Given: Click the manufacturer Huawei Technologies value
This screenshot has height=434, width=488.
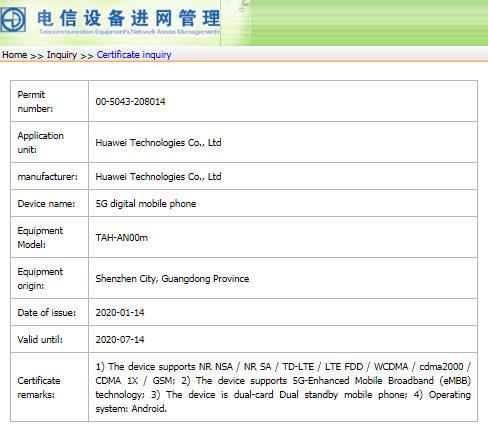Looking at the screenshot, I should click(158, 176).
